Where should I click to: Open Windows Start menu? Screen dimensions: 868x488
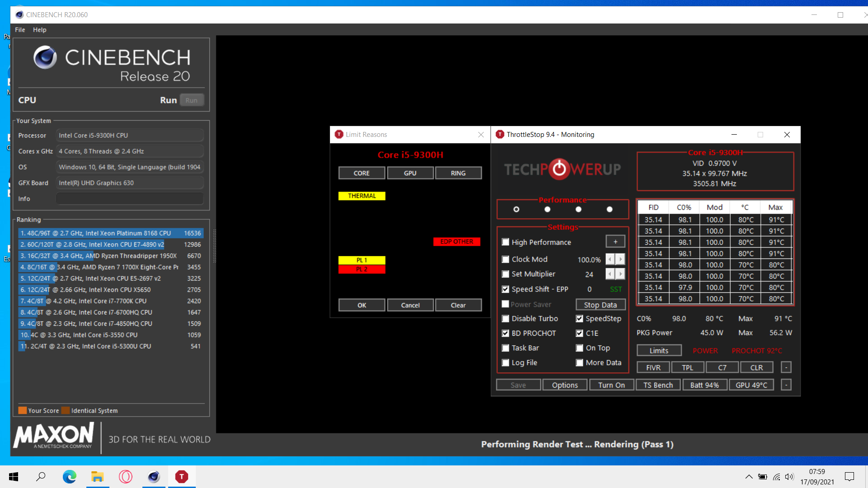[14, 477]
